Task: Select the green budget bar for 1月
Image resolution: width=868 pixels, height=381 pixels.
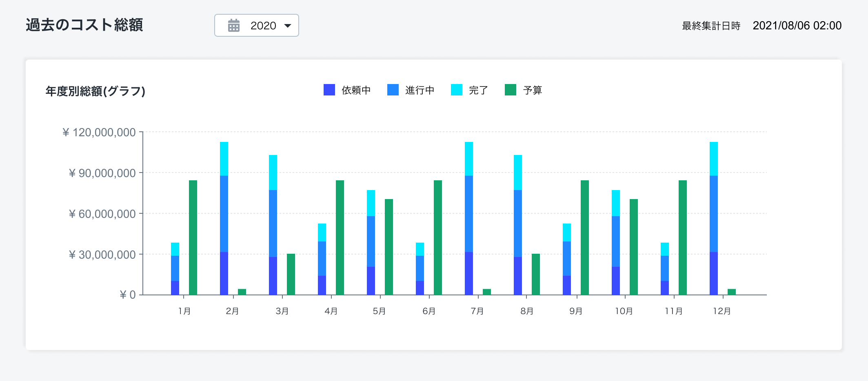Action: (x=193, y=237)
